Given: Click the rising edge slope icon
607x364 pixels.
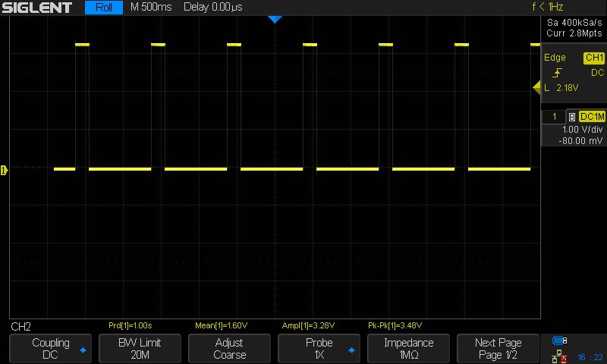Looking at the screenshot, I should (x=557, y=73).
